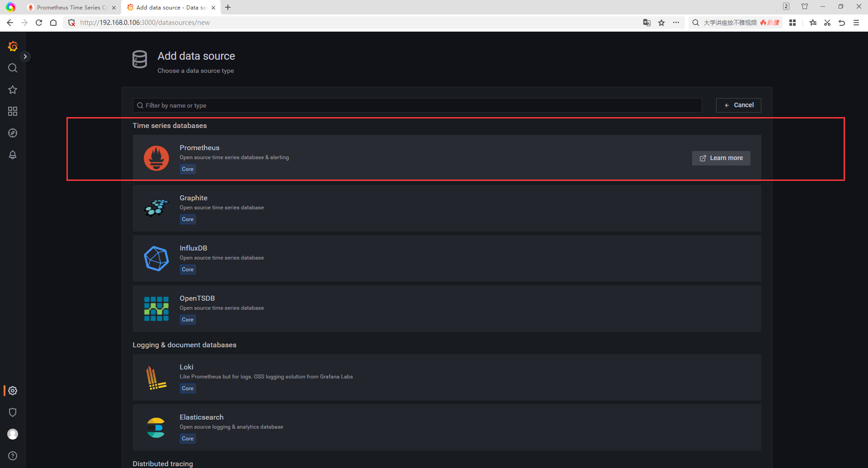
Task: Click the data source database icon beside Add data source
Action: pyautogui.click(x=140, y=59)
